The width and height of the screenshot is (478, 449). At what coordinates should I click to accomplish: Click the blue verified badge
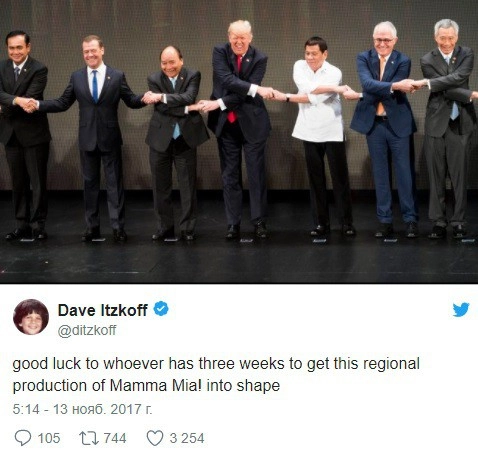pyautogui.click(x=161, y=309)
